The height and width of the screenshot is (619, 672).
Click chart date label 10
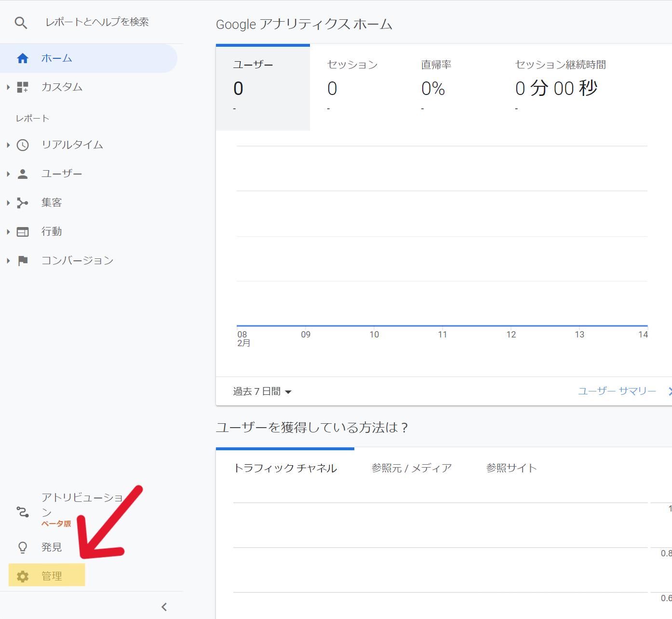tap(374, 335)
